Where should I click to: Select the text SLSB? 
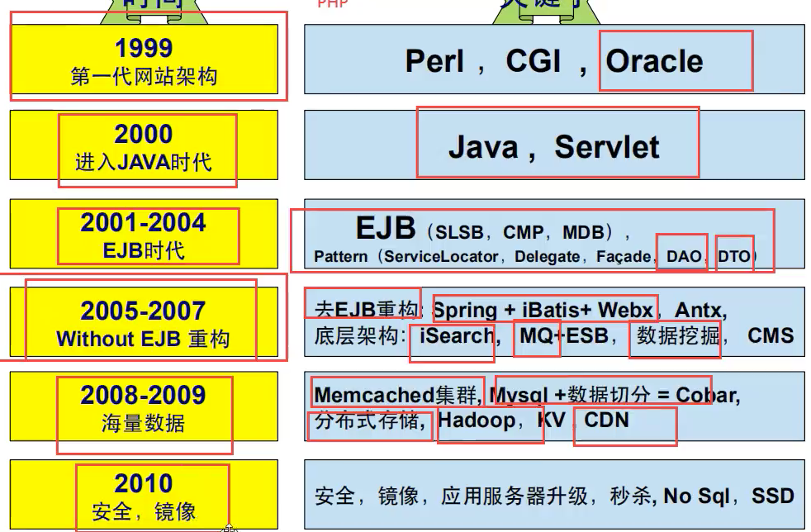(459, 232)
